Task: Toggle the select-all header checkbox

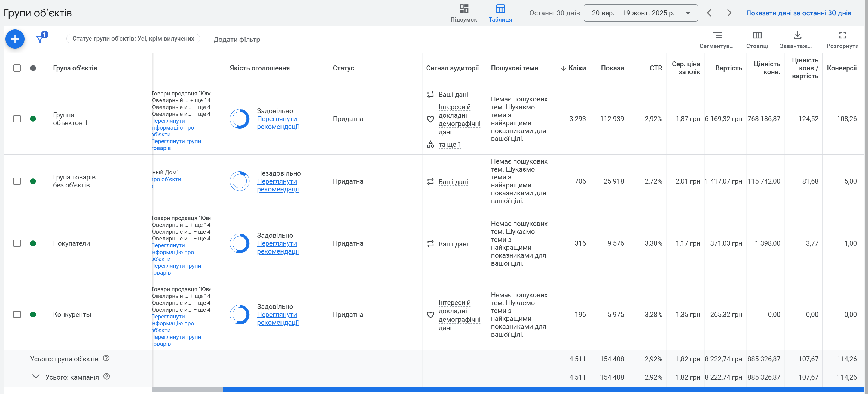Action: [x=17, y=68]
